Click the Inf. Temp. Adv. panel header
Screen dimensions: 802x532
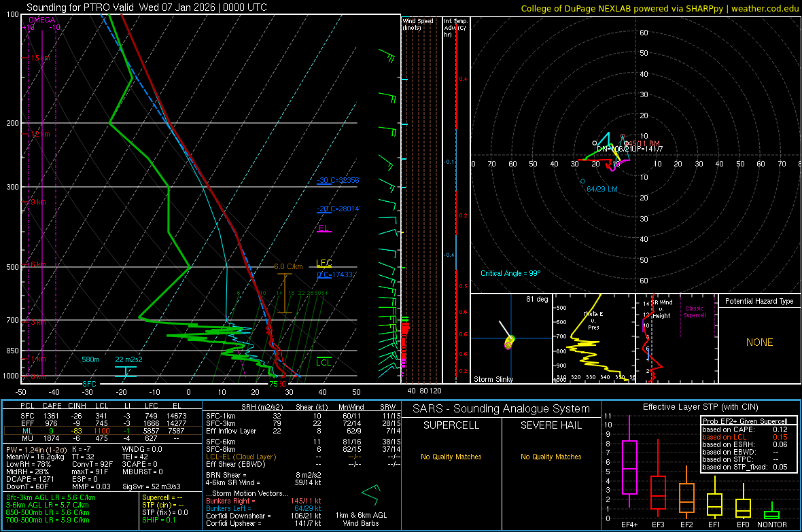tap(455, 28)
